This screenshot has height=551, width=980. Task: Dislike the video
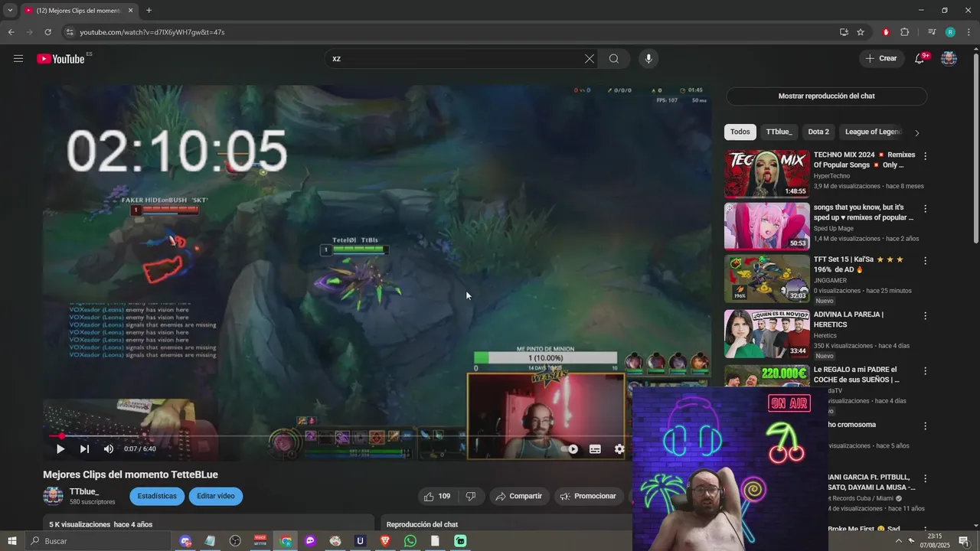click(471, 496)
